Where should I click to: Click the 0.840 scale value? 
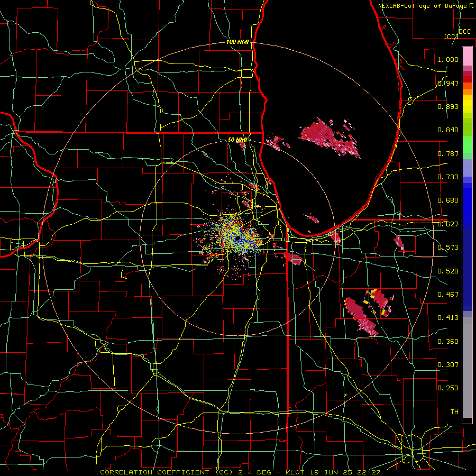tap(448, 130)
